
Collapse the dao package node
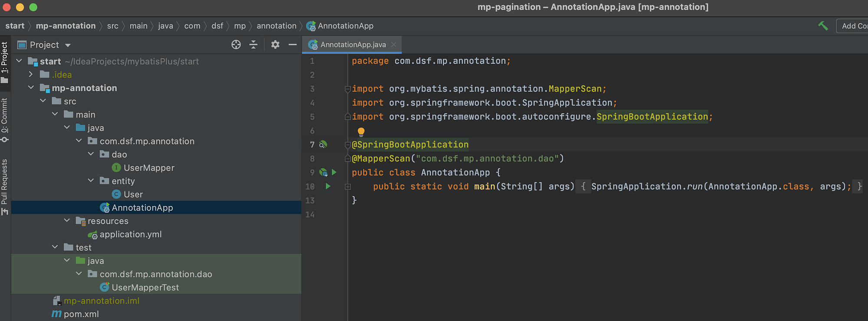pyautogui.click(x=91, y=154)
